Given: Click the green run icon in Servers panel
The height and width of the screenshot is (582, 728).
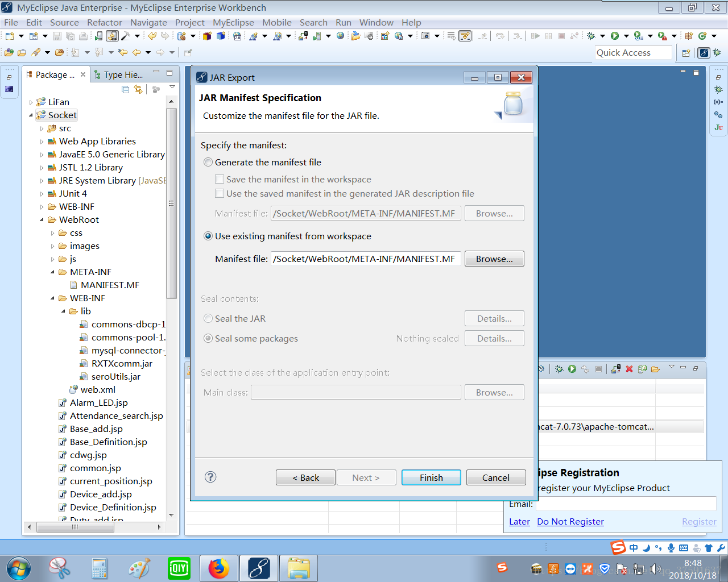Looking at the screenshot, I should [572, 369].
